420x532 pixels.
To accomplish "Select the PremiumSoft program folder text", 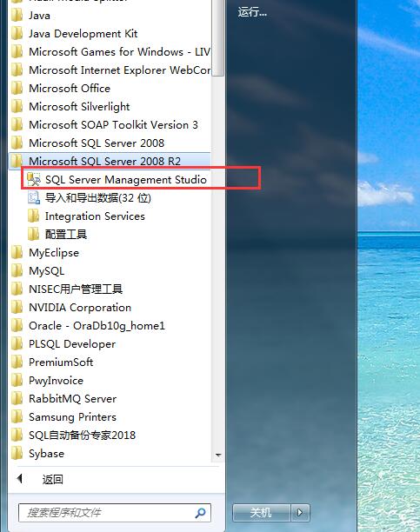I will pyautogui.click(x=61, y=362).
